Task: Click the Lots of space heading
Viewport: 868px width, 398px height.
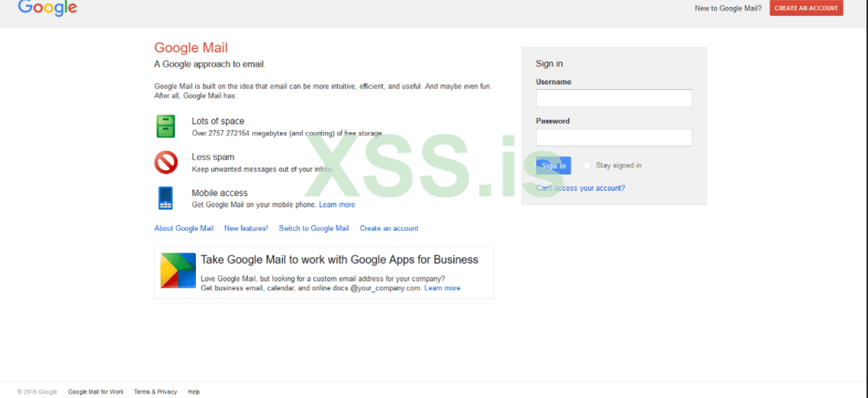Action: pos(218,121)
